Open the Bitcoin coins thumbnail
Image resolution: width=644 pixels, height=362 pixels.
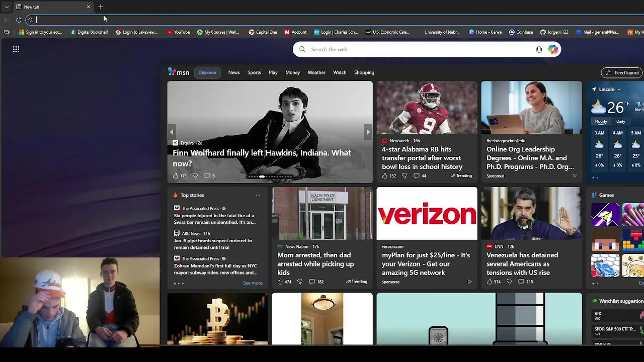217,319
